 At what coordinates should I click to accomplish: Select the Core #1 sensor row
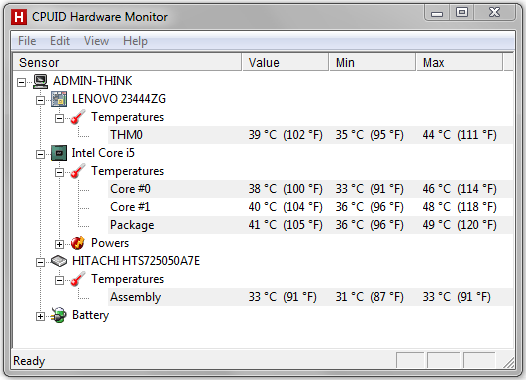[x=310, y=207]
